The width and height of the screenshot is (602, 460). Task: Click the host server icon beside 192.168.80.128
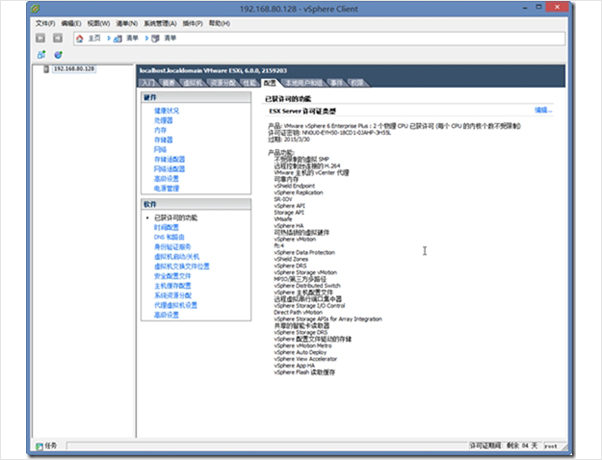pos(46,69)
